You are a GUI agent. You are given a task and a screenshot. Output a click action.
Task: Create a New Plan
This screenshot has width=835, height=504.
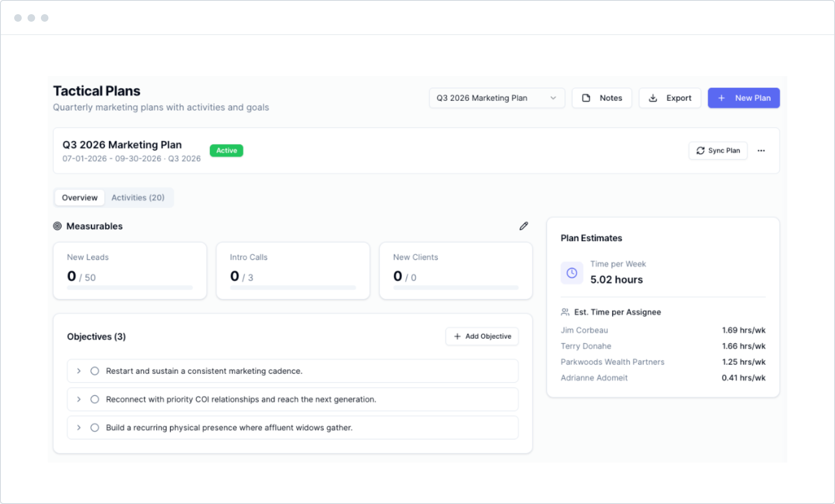pyautogui.click(x=744, y=98)
